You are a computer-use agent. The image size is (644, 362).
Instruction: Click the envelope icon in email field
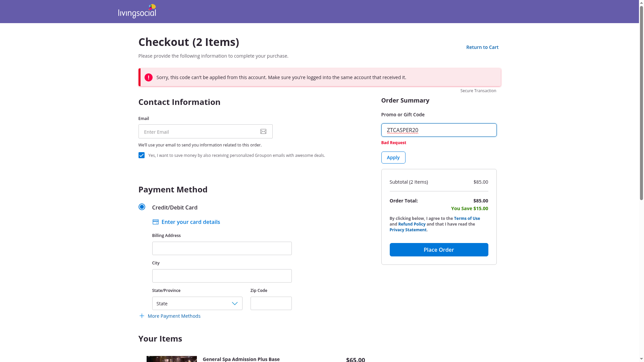click(263, 131)
